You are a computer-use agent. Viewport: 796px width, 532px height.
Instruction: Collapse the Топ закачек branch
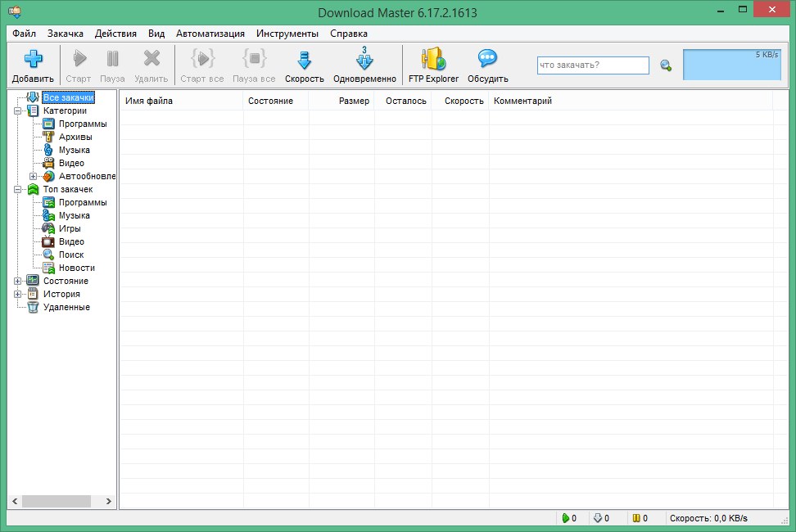tap(17, 189)
